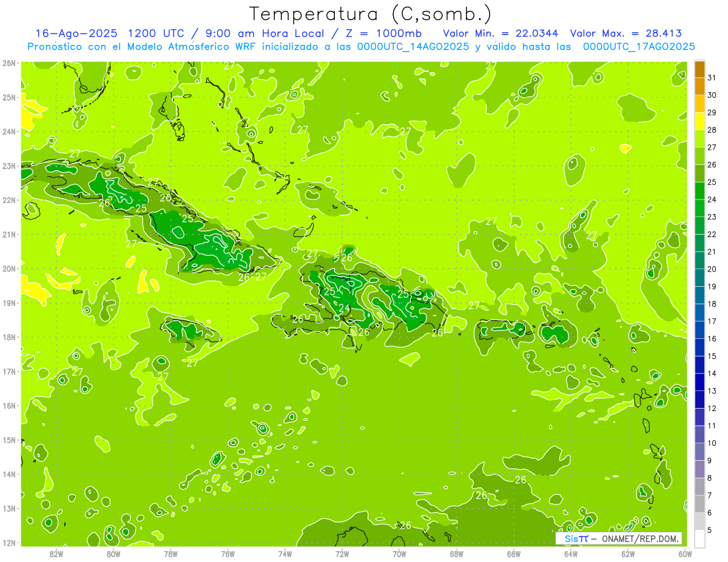This screenshot has width=728, height=562.
Task: Click the "76W" longitude axis label
Action: [x=227, y=554]
